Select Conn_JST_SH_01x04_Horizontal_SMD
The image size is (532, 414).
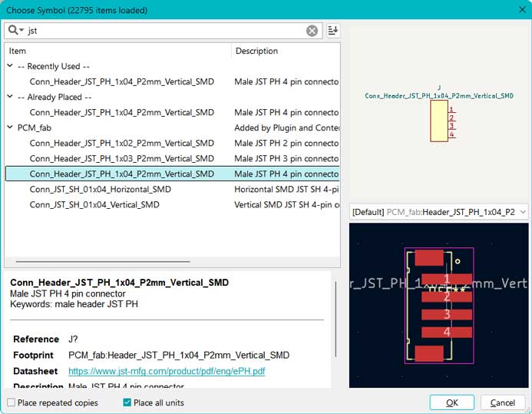coord(173,190)
